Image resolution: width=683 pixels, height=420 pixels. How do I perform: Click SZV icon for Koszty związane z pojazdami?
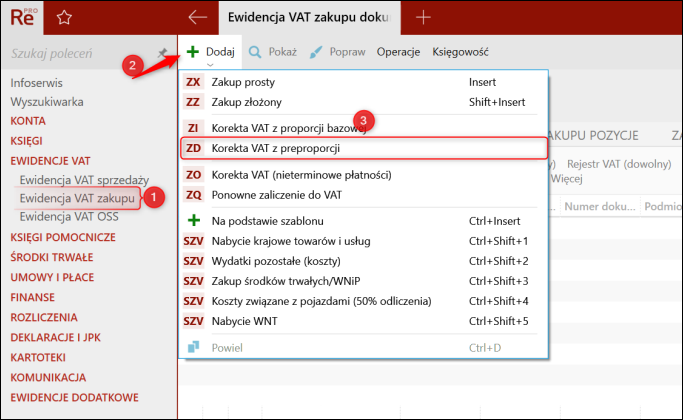click(193, 301)
